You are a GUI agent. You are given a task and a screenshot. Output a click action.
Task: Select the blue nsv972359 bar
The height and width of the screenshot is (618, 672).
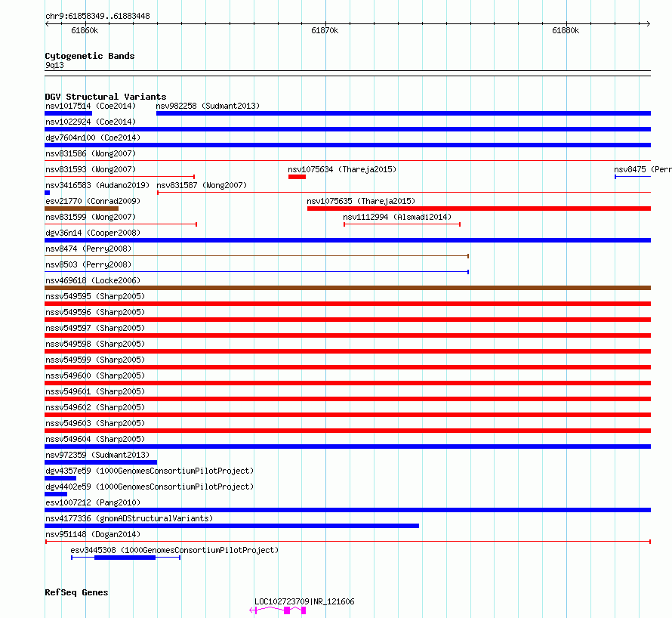point(100,462)
